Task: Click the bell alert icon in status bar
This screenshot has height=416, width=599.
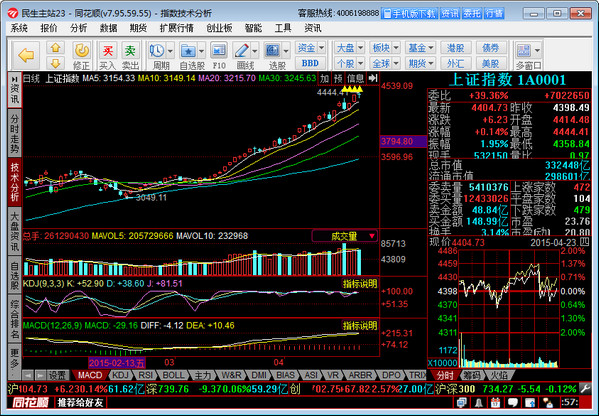Action: (x=478, y=403)
